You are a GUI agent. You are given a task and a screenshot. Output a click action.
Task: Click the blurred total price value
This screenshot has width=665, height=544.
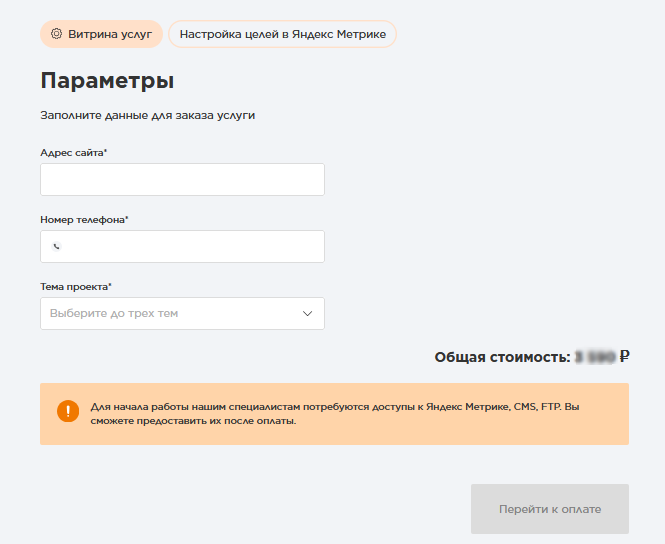[x=594, y=356]
